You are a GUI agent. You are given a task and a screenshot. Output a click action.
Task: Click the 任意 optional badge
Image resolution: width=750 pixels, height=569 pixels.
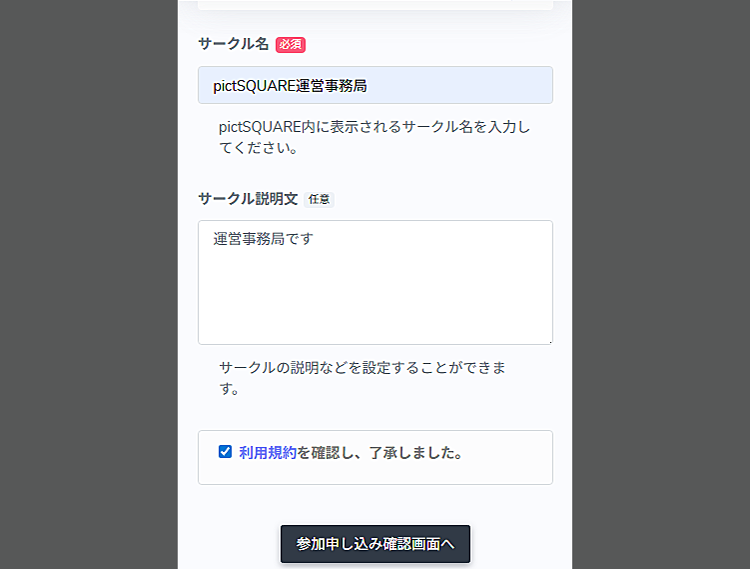(x=319, y=199)
